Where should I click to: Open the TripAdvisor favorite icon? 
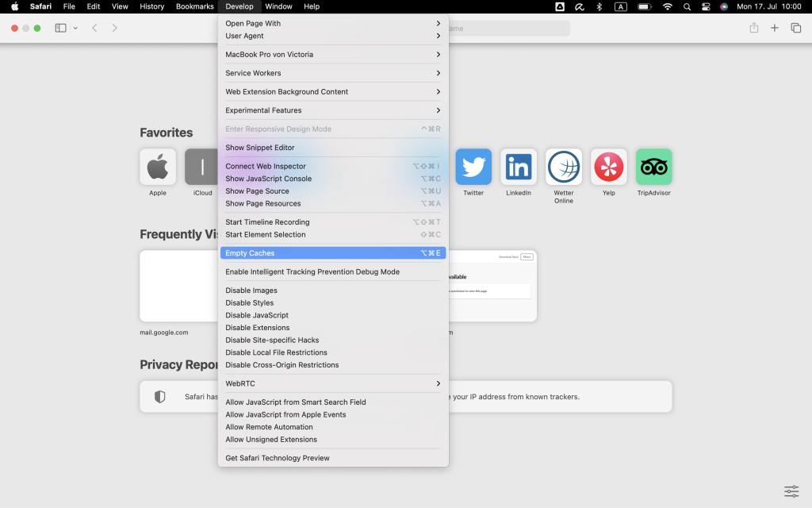(653, 167)
